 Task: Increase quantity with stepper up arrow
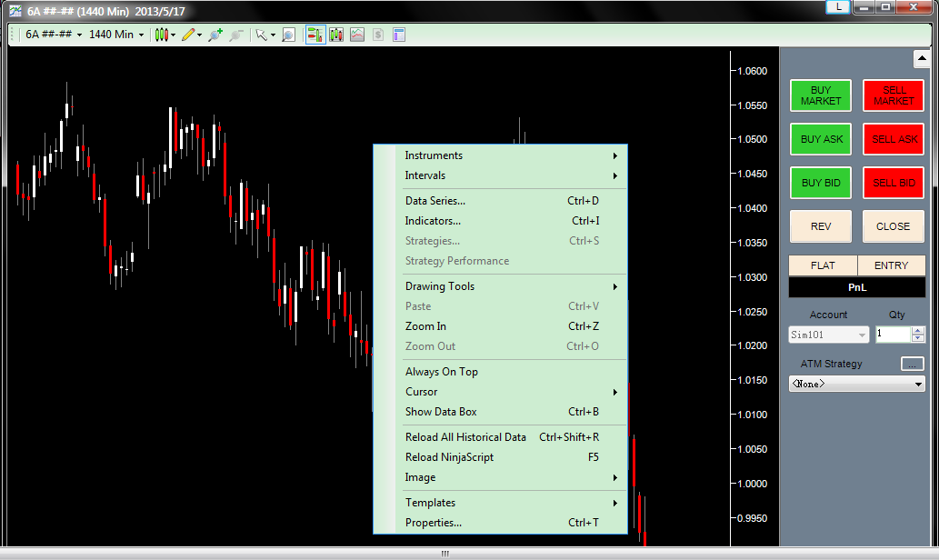coord(918,331)
